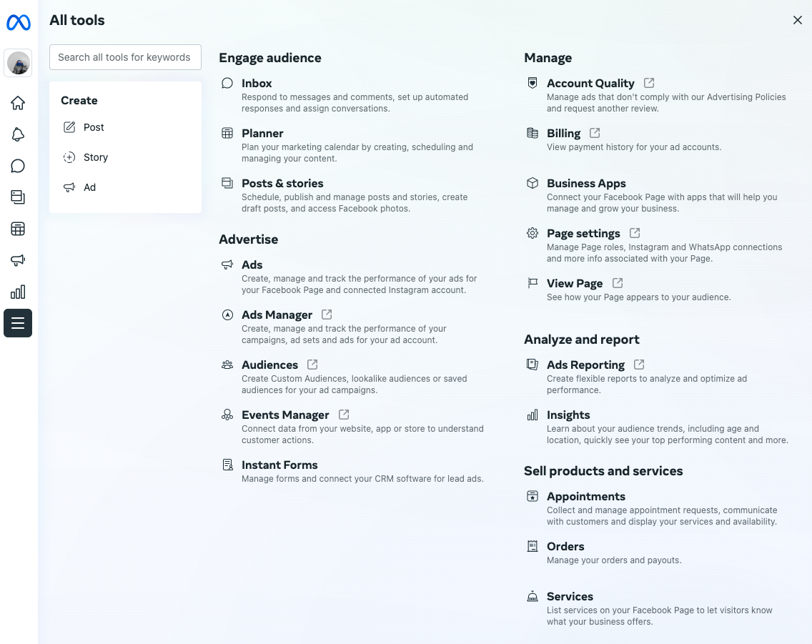Click the external link icon beside Billing
This screenshot has width=812, height=644.
595,133
